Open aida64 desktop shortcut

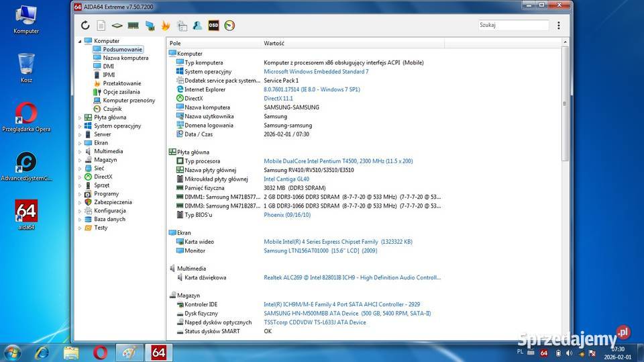pyautogui.click(x=26, y=214)
